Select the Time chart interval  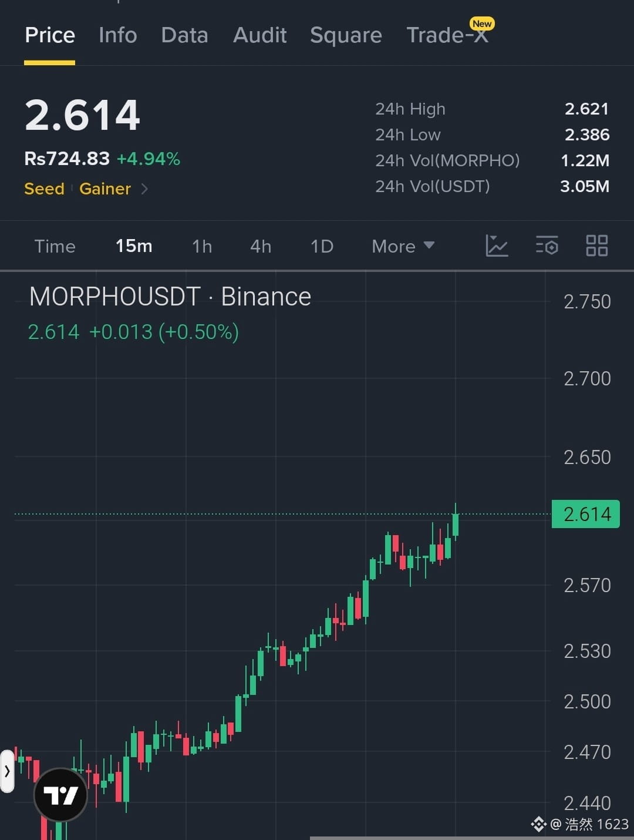tap(55, 246)
